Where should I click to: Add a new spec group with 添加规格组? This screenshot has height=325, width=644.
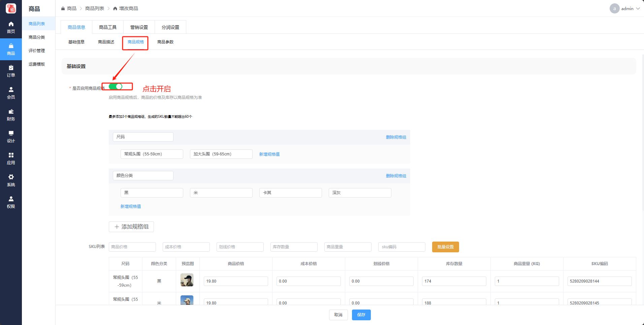pos(131,227)
